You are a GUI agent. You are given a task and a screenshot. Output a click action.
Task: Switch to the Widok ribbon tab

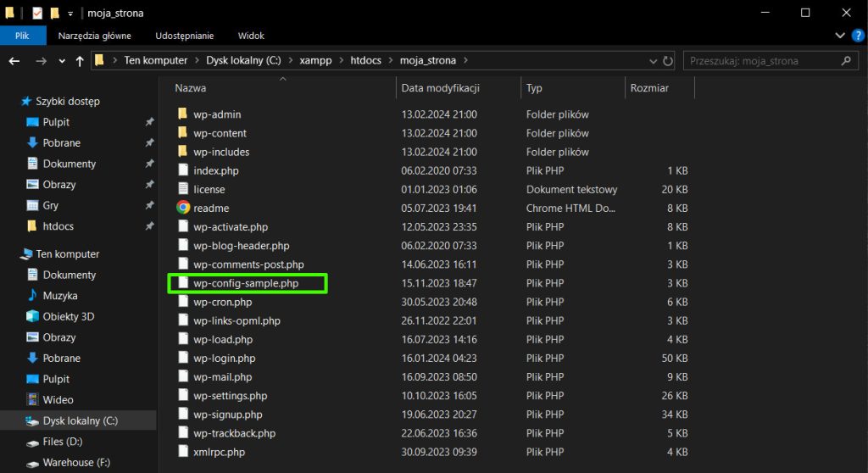[x=251, y=36]
